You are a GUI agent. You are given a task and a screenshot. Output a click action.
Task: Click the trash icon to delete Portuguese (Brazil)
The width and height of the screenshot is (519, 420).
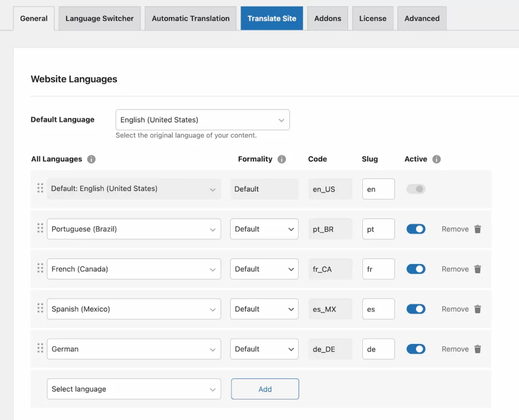477,229
